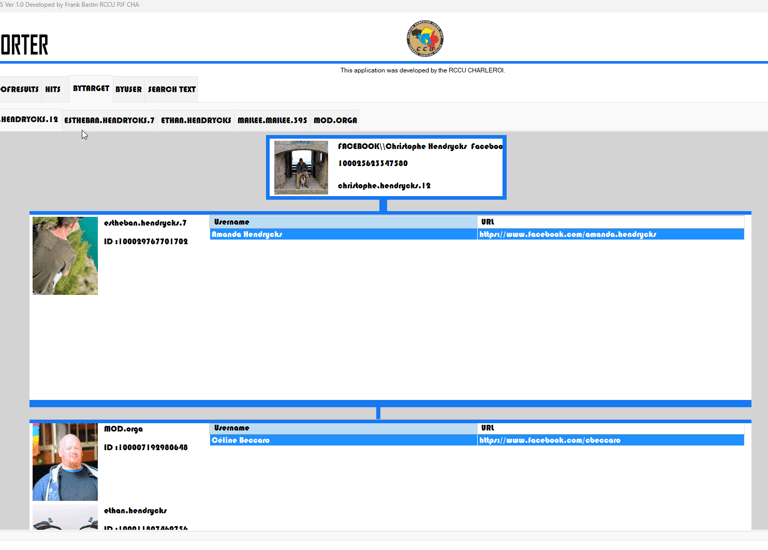The height and width of the screenshot is (550, 768).
Task: Click the ID 100025623347580 text
Action: [x=373, y=164]
